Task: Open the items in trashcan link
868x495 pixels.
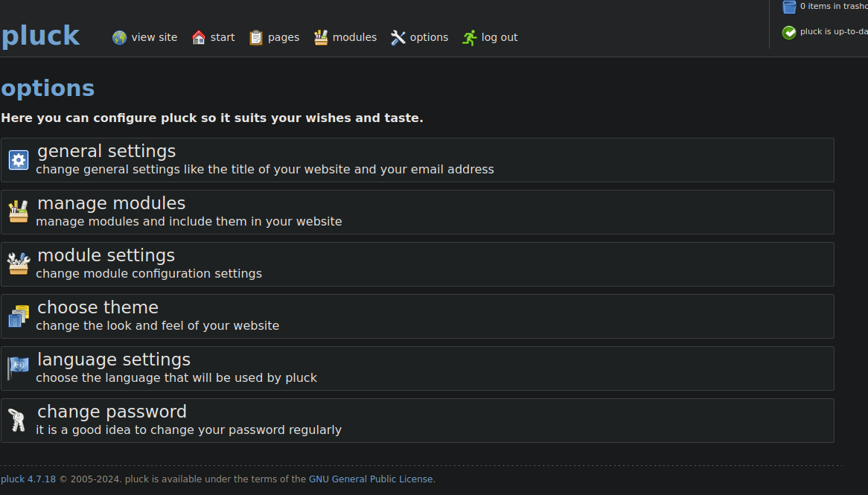Action: click(834, 7)
